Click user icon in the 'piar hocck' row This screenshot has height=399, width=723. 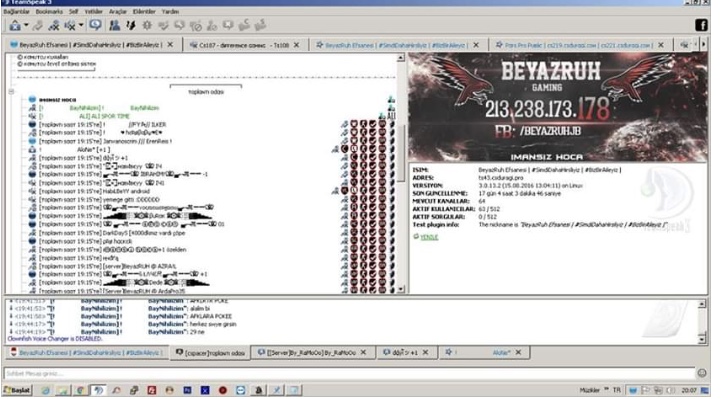(x=32, y=241)
